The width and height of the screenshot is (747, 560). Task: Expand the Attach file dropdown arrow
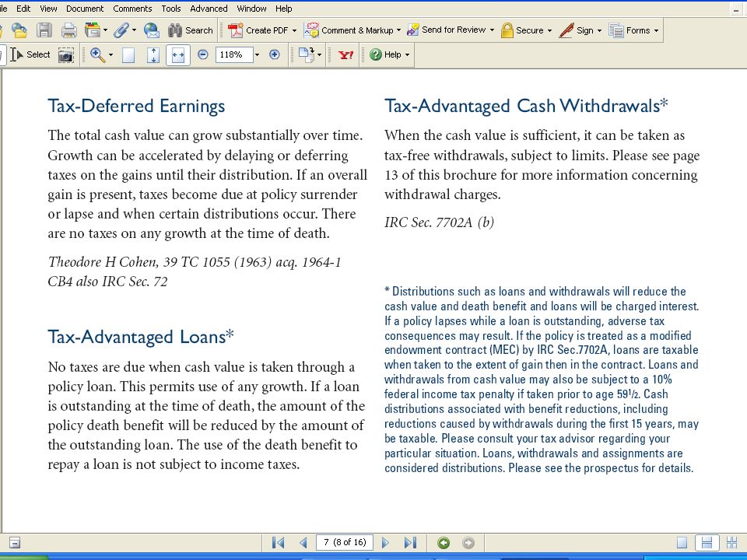click(x=134, y=30)
